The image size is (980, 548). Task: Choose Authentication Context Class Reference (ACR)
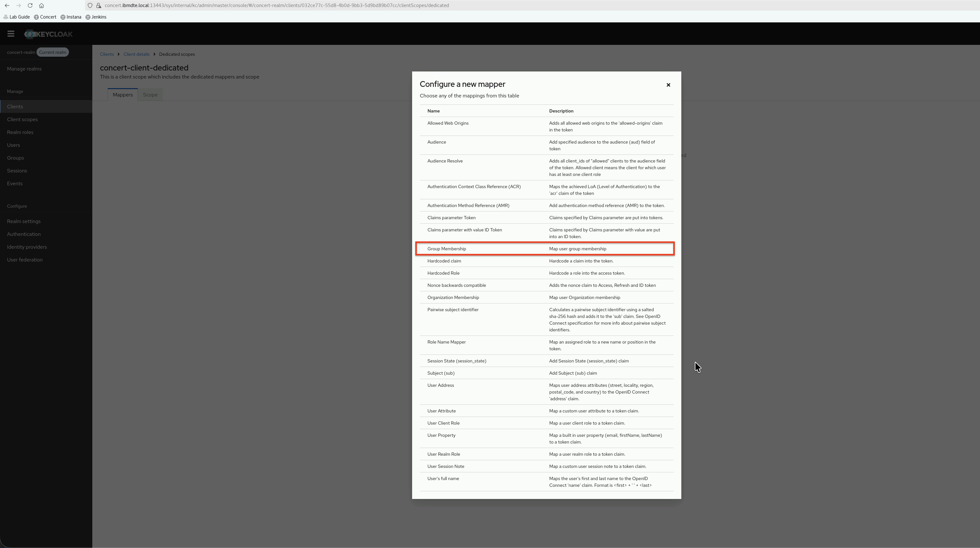[546, 190]
